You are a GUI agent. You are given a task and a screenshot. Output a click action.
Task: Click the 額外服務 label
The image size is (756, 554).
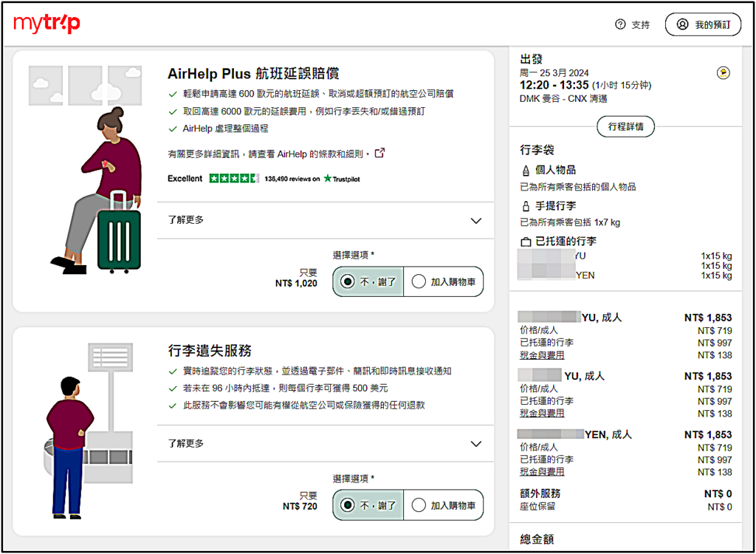[540, 493]
